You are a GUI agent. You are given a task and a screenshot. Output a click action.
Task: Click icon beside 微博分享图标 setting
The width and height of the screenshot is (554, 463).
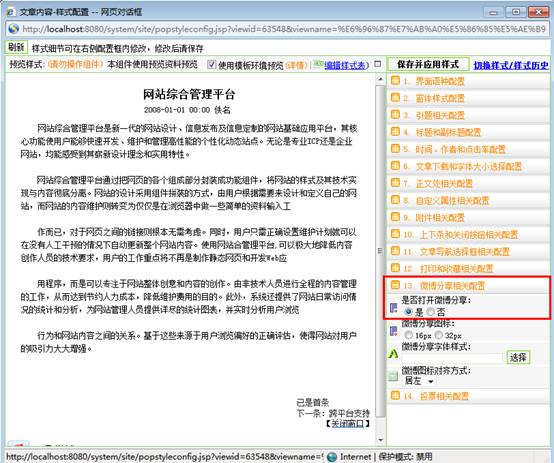(x=394, y=331)
